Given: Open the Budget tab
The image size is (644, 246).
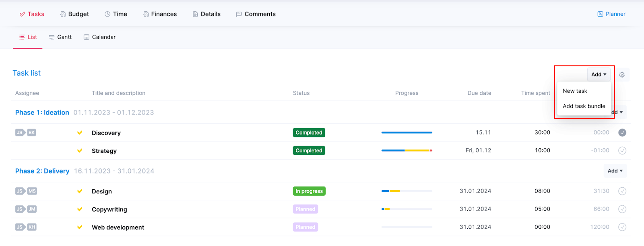Looking at the screenshot, I should tap(74, 14).
